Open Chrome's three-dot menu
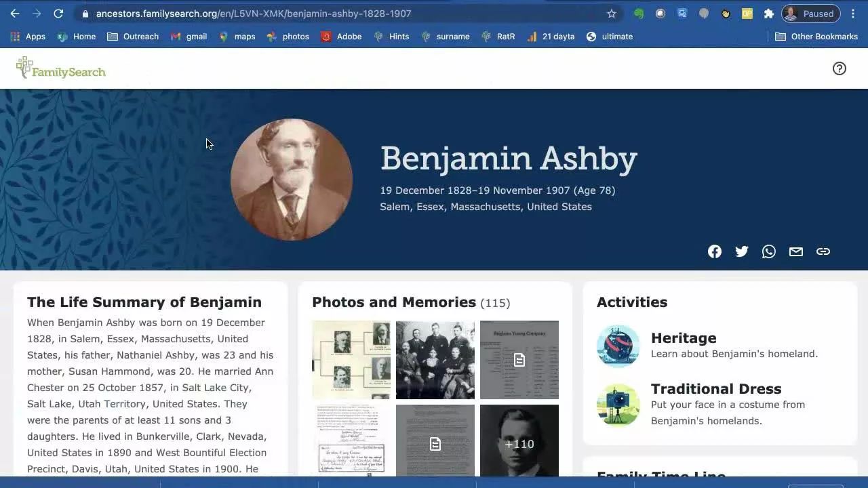The height and width of the screenshot is (488, 868). 853,14
